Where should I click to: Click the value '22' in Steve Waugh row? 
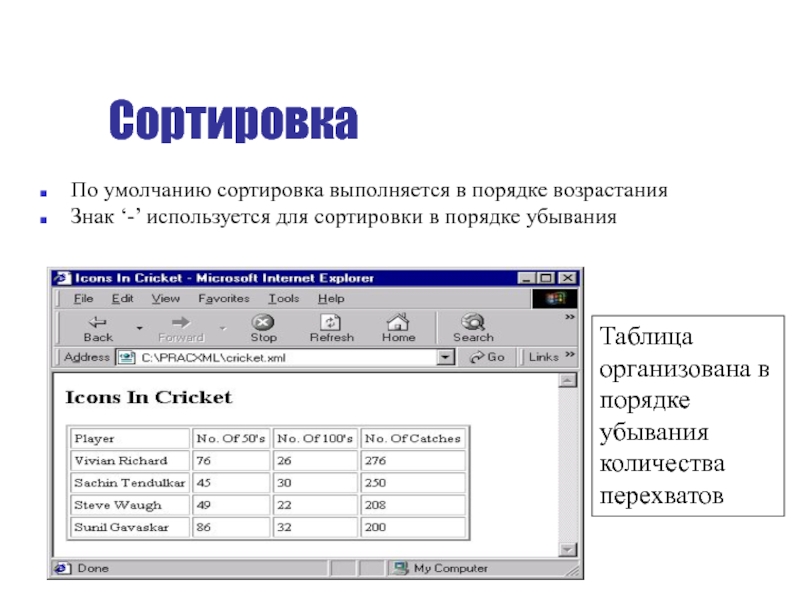[x=284, y=505]
